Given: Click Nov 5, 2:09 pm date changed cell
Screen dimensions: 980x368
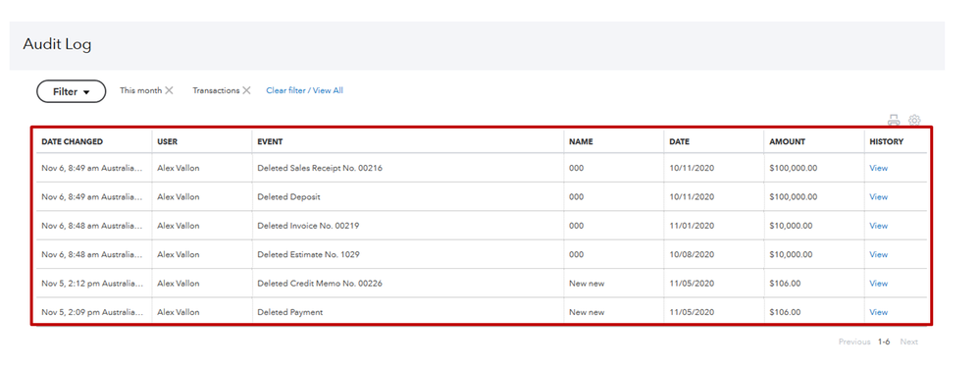Looking at the screenshot, I should (x=92, y=312).
